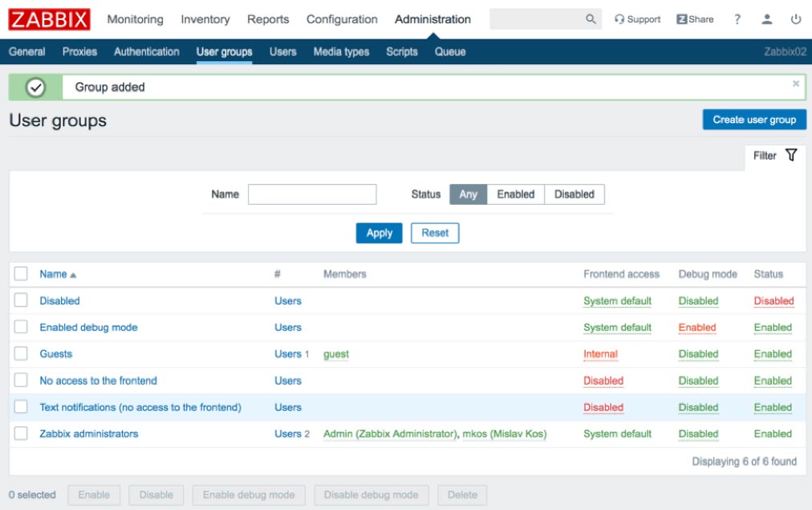Screen dimensions: 812x510
Task: Go to the Queue submenu
Action: [x=450, y=52]
